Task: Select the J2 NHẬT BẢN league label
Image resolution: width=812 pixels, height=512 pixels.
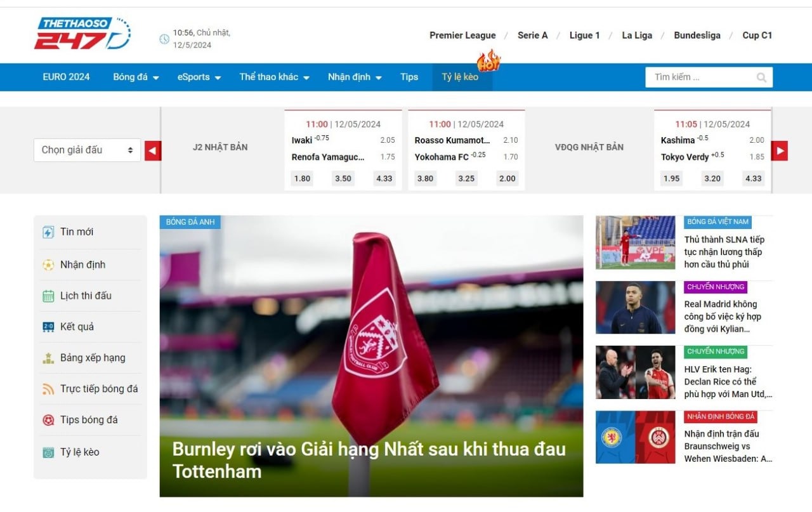Action: [x=220, y=147]
